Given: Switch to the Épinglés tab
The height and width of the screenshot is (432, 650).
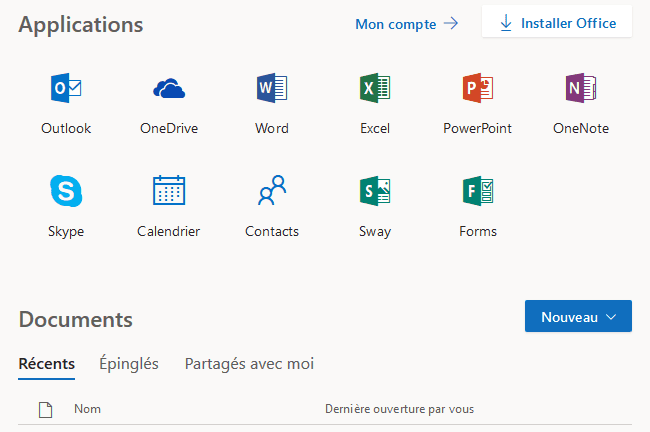Looking at the screenshot, I should coord(129,364).
